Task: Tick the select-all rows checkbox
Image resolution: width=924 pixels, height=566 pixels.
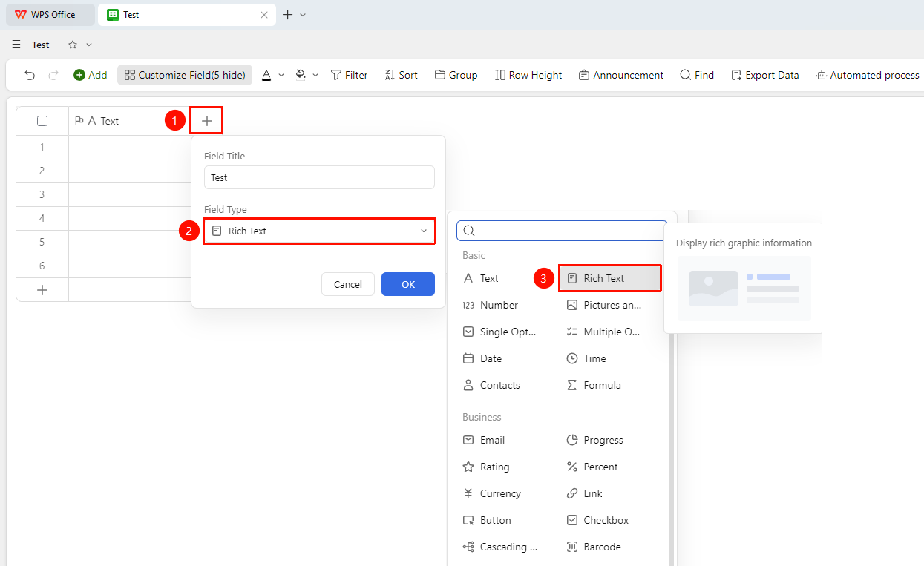Action: click(42, 121)
